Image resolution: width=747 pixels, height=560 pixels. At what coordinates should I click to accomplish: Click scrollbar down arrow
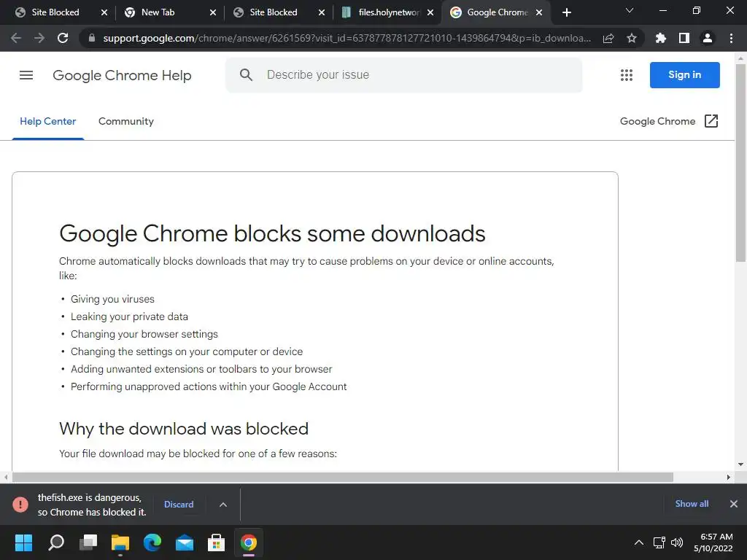coord(740,464)
